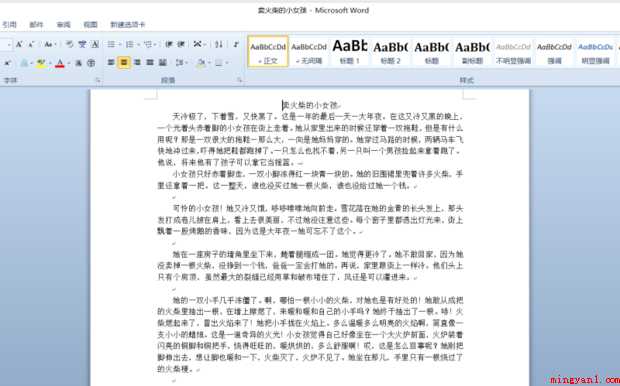Image resolution: width=620 pixels, height=386 pixels.
Task: Toggle show/hide paragraph marks
Action: click(236, 45)
